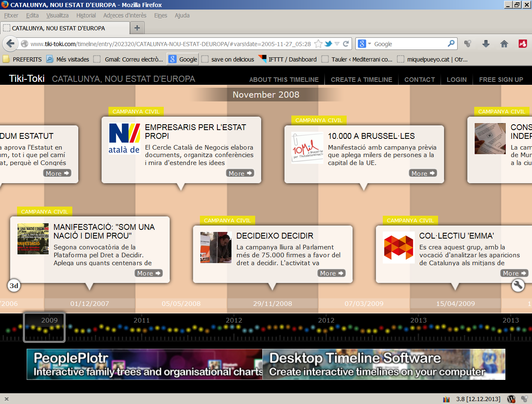This screenshot has width=532, height=404.
Task: Bookmark page with the star icon
Action: (x=318, y=44)
